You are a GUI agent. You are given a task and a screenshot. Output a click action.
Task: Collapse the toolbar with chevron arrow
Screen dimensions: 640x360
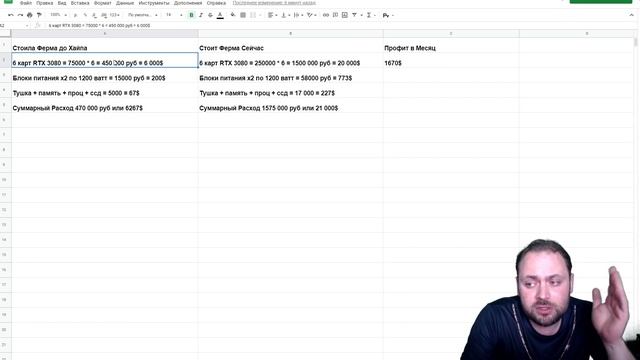631,15
